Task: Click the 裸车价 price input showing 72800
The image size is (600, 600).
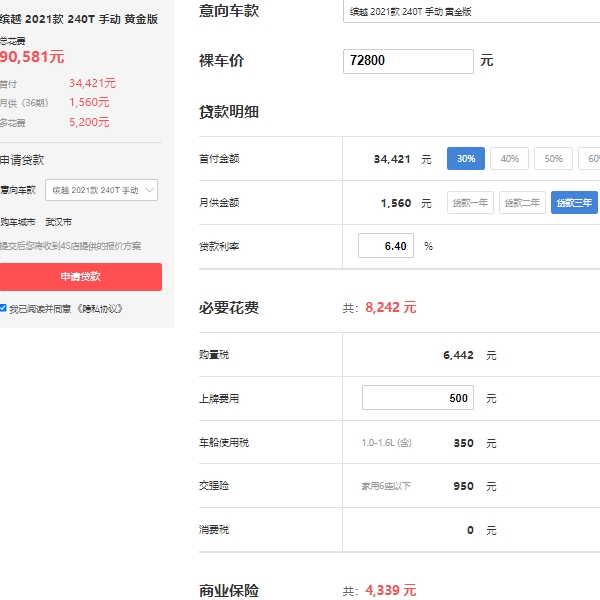Action: pos(408,61)
